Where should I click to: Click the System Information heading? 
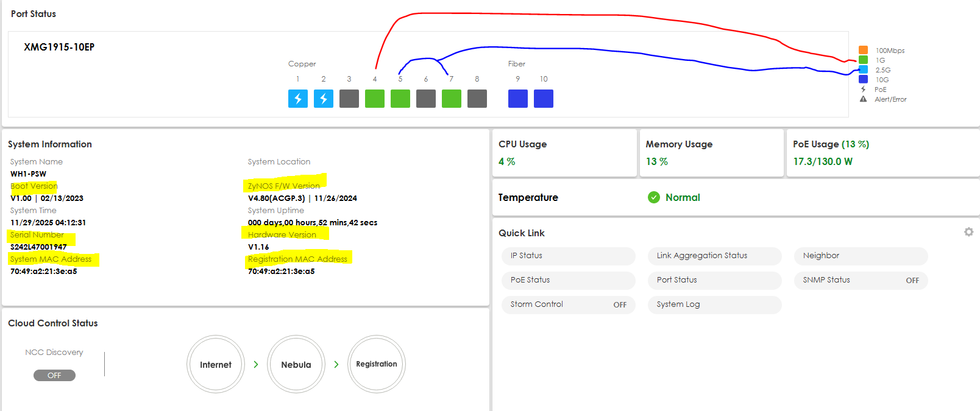click(x=50, y=144)
